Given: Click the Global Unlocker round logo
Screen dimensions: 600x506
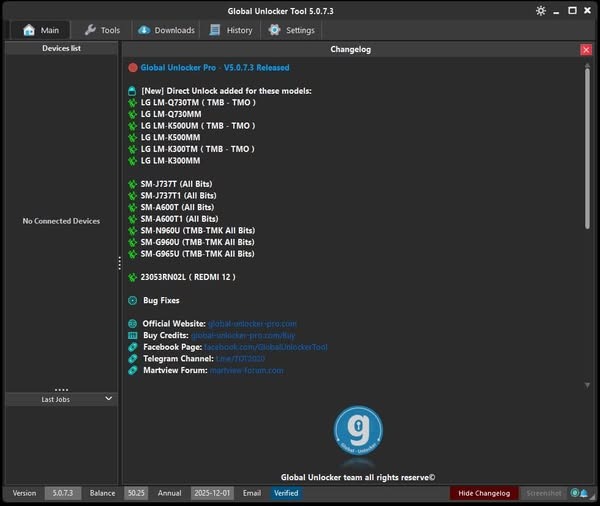Looking at the screenshot, I should click(x=358, y=432).
